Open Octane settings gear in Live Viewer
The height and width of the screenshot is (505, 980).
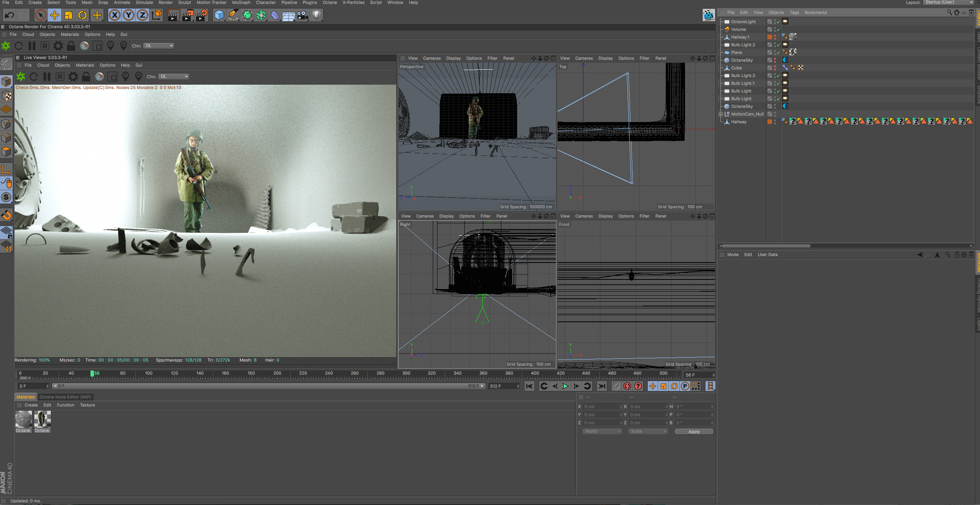(x=73, y=77)
